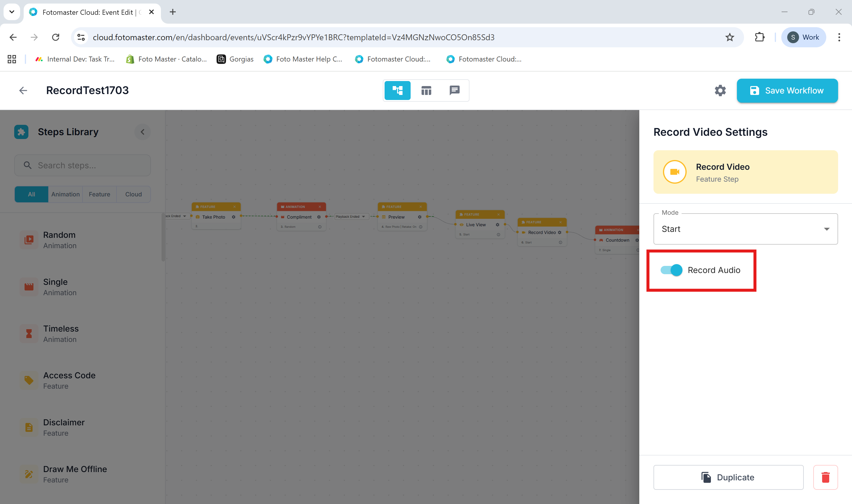Filter steps by Cloud tab
This screenshot has width=852, height=504.
pos(133,194)
